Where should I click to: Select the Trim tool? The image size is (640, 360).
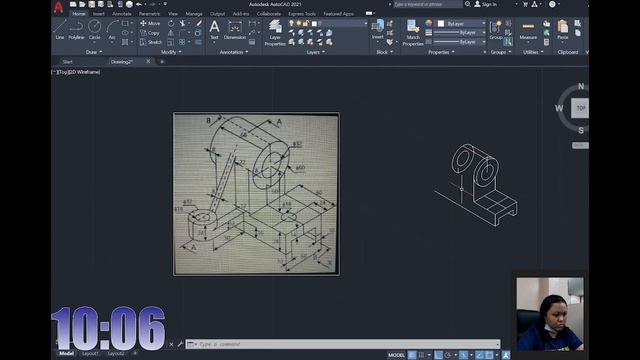coord(182,23)
